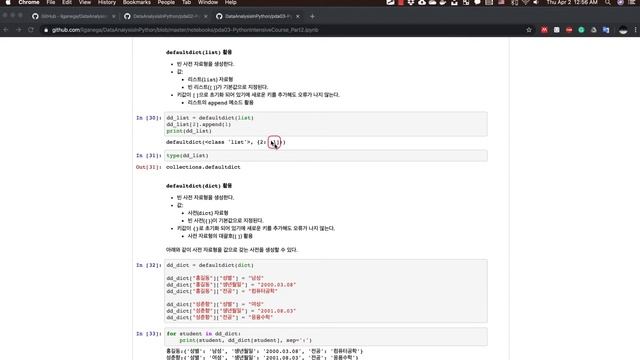Click the line assigning "2000.03.08"
The height and width of the screenshot is (360, 640).
click(231, 285)
